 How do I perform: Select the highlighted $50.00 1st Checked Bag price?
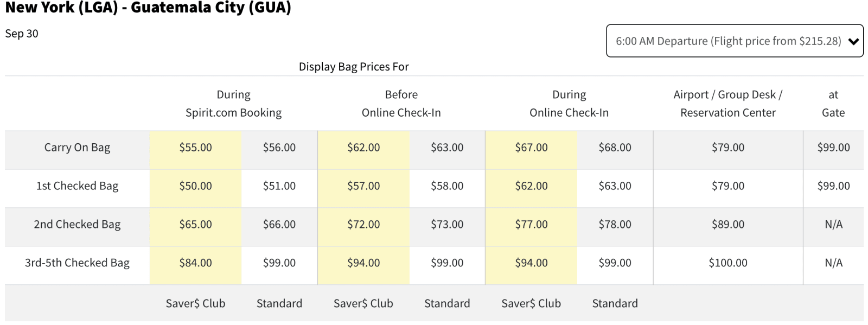coord(195,186)
